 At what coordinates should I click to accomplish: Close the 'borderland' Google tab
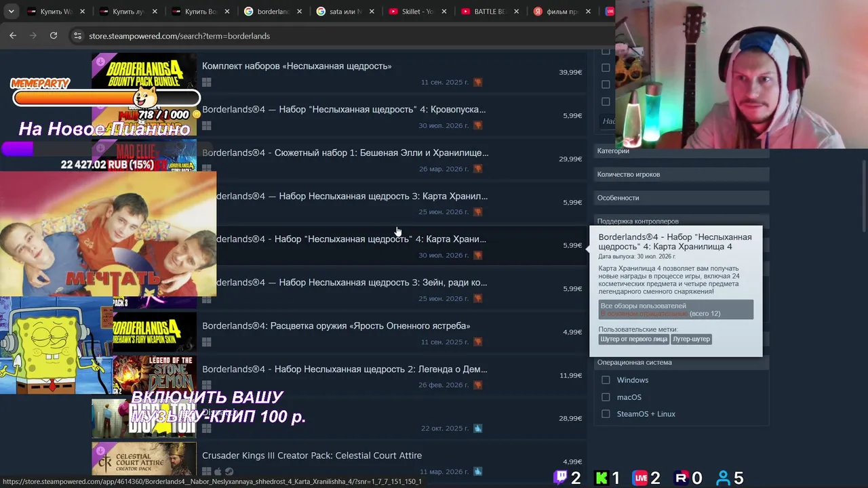300,12
